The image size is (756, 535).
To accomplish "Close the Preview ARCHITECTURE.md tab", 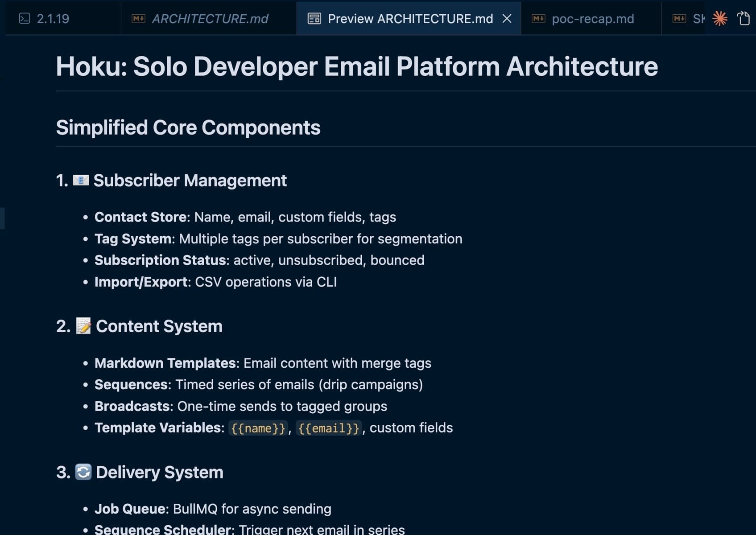I will [x=507, y=18].
